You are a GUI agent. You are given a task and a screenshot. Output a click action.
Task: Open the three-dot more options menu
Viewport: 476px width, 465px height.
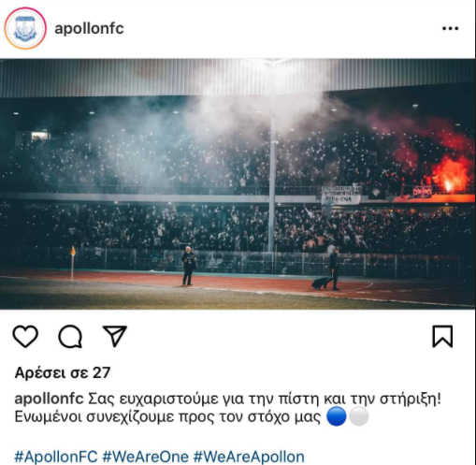pyautogui.click(x=451, y=28)
